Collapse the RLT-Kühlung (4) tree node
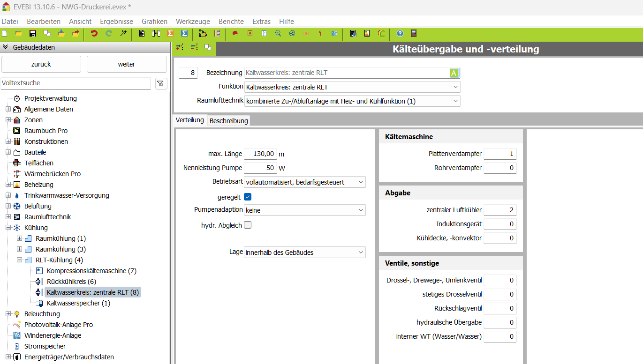This screenshot has width=643, height=364. tap(19, 260)
